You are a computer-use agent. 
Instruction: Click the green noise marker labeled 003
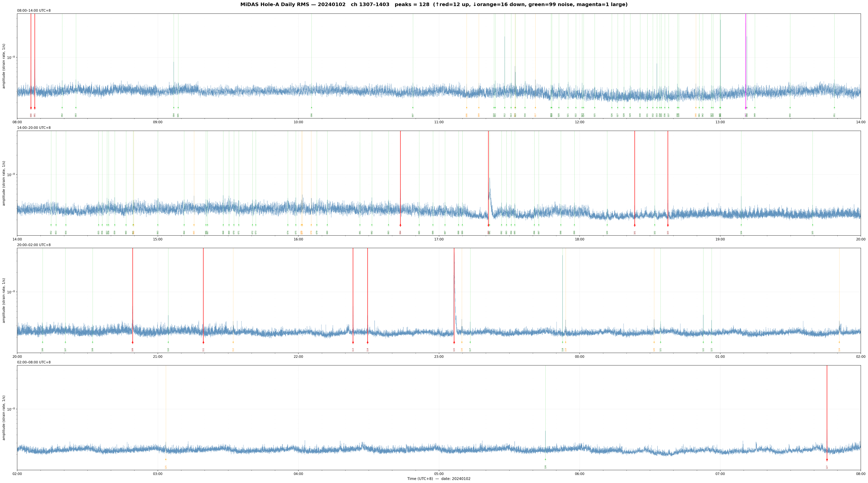[x=76, y=108]
